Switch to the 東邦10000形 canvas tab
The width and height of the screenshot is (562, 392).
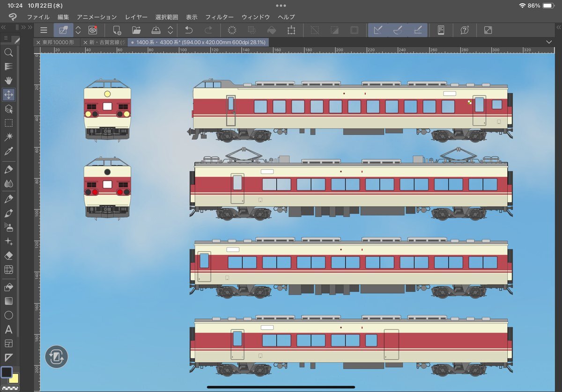pyautogui.click(x=58, y=42)
